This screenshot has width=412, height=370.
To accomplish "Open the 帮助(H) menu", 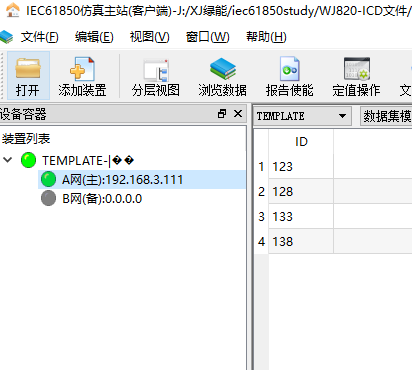I will pos(266,37).
